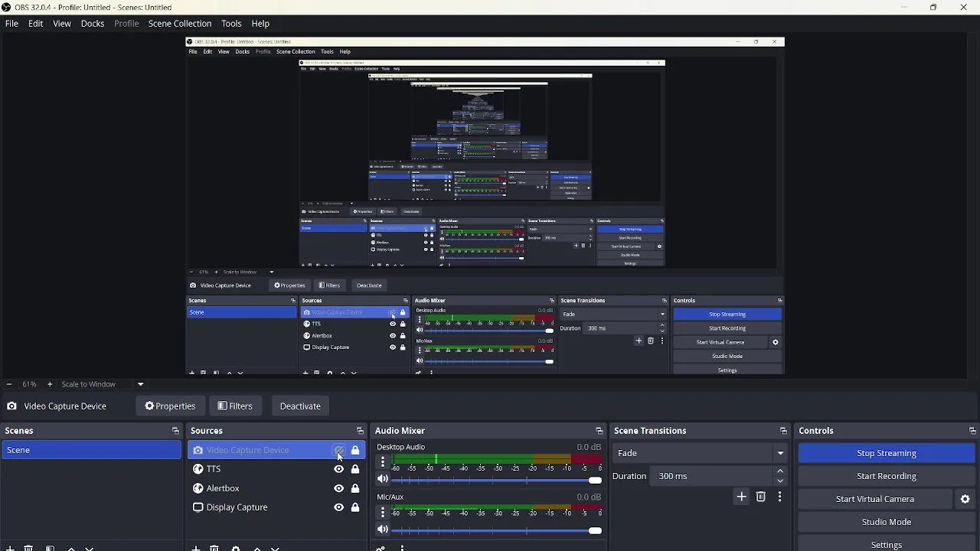Click Stop Streaming

pos(887,453)
